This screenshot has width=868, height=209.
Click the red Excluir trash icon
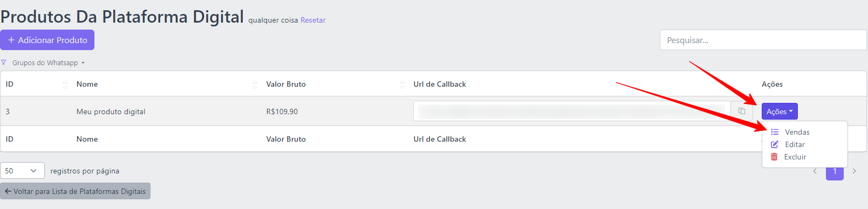click(774, 157)
